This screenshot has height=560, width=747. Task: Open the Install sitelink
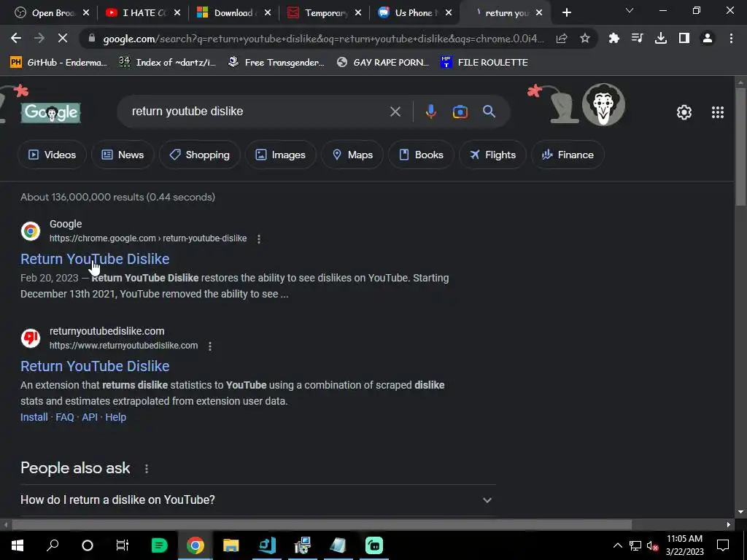pyautogui.click(x=34, y=418)
